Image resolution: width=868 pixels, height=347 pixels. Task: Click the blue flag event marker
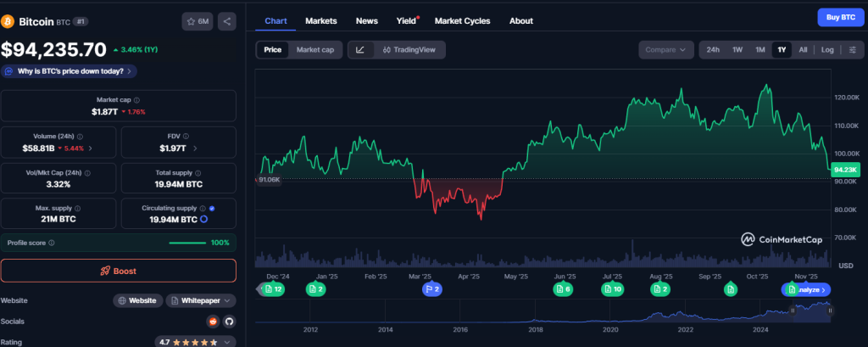click(432, 289)
